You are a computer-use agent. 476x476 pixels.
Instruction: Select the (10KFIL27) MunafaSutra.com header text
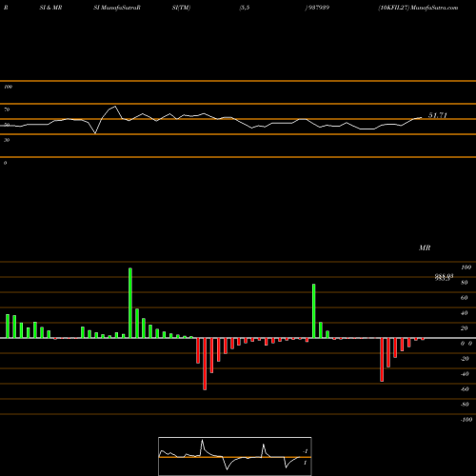click(418, 8)
